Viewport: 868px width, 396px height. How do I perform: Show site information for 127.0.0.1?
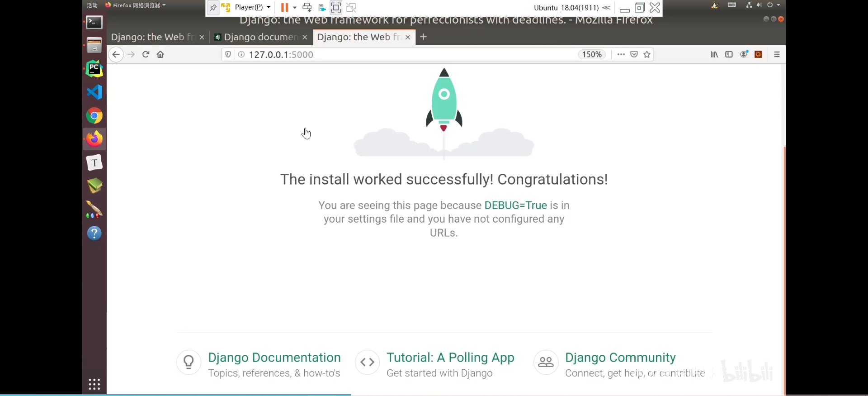[x=241, y=54]
